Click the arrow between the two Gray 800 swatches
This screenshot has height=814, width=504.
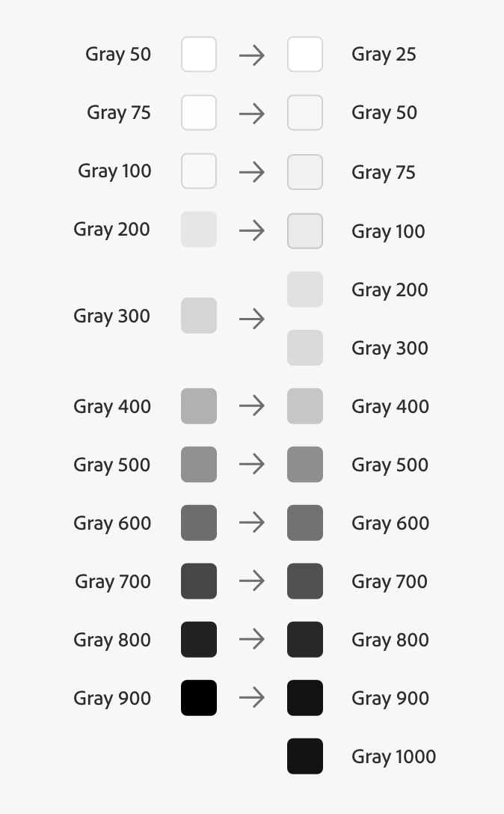point(252,640)
